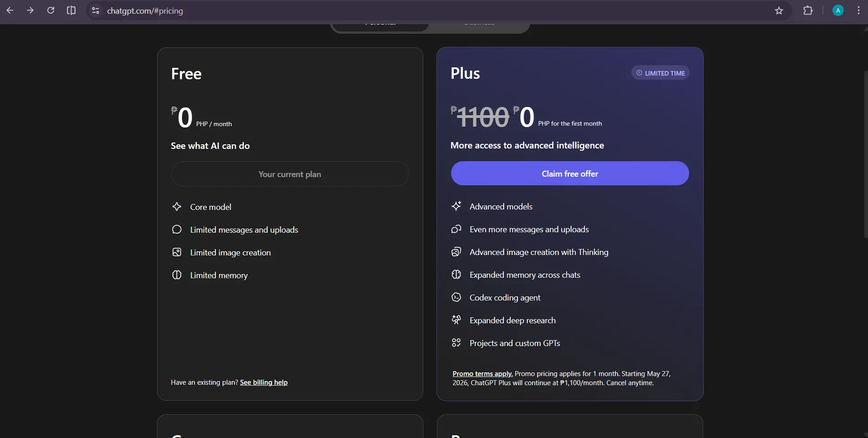Open the See billing help link

point(264,382)
